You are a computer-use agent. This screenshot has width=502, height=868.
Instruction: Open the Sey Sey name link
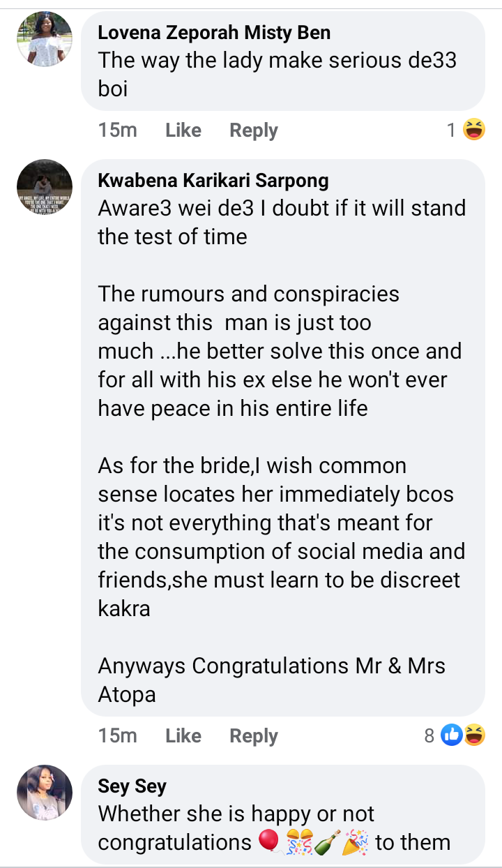(132, 786)
